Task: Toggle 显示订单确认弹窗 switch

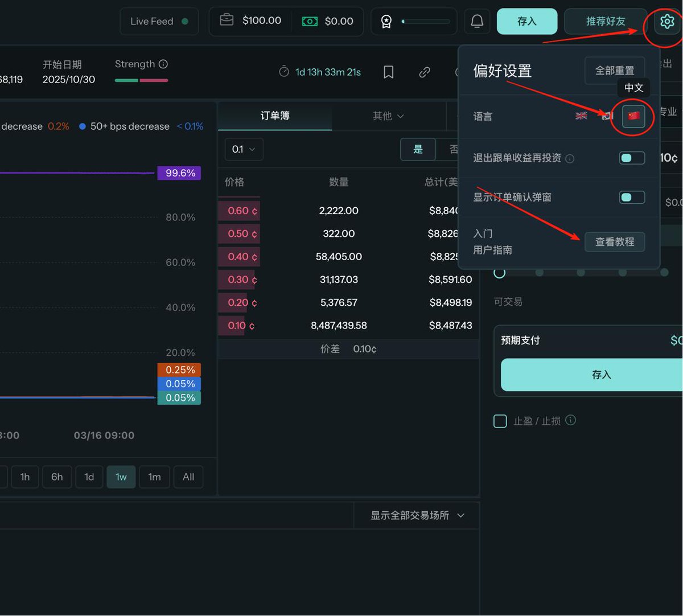Action: [x=632, y=197]
